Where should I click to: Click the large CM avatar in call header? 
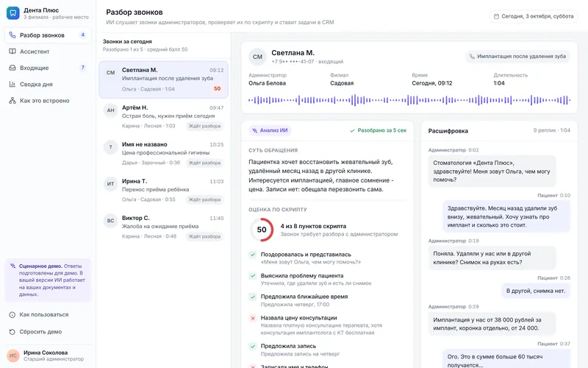(258, 57)
